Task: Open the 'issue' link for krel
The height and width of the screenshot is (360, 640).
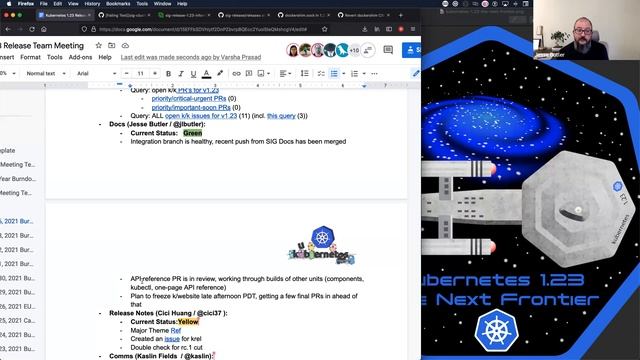Action: pyautogui.click(x=172, y=339)
